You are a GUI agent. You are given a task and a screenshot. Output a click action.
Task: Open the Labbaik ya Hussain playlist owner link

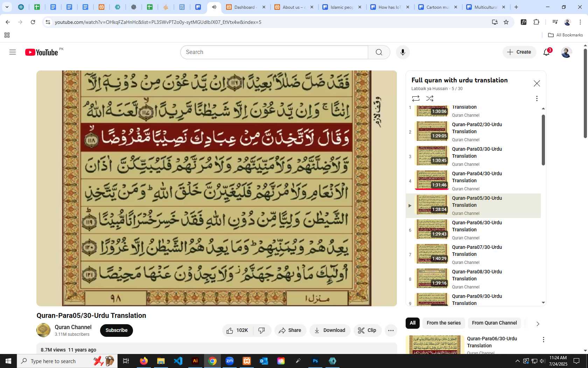pyautogui.click(x=429, y=89)
